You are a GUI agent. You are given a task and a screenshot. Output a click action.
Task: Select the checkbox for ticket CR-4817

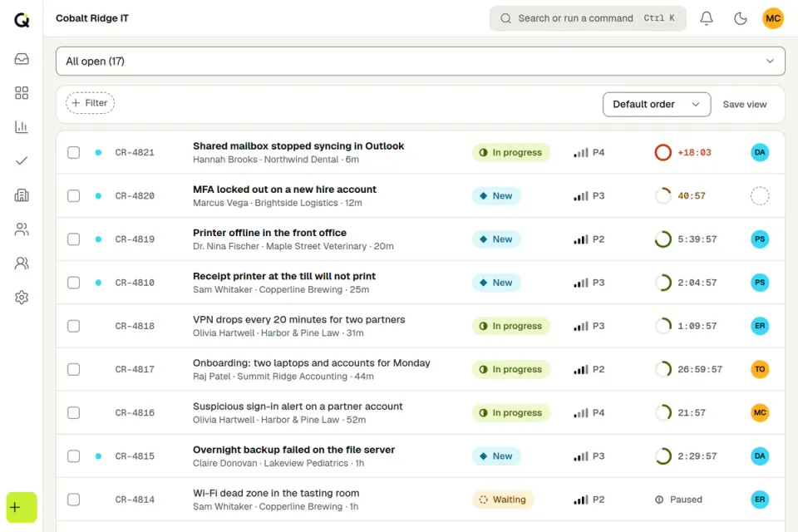click(x=74, y=369)
